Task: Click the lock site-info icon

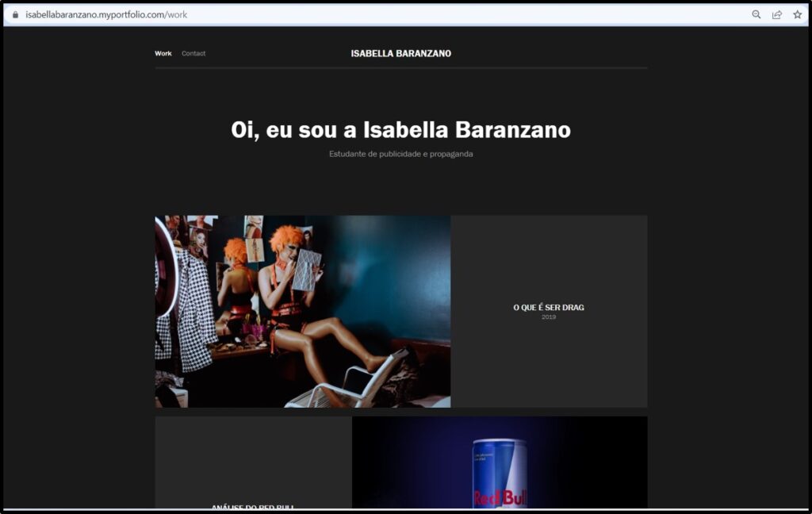Action: [16, 15]
